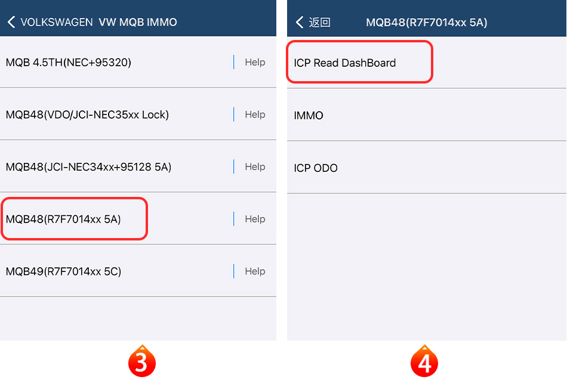The height and width of the screenshot is (392, 567).
Task: Open Help for MQB49(R7F7014xx 5C)
Action: coord(255,271)
